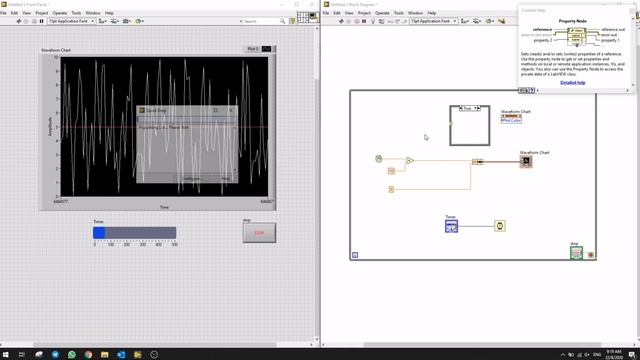This screenshot has height=360, width=640.
Task: Click case structure selector dropdown arrow
Action: 475,109
